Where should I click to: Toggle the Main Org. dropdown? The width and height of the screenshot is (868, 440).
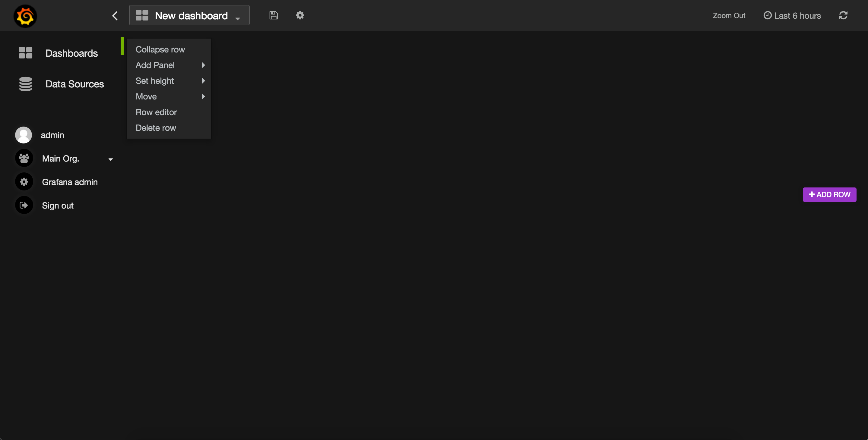111,159
